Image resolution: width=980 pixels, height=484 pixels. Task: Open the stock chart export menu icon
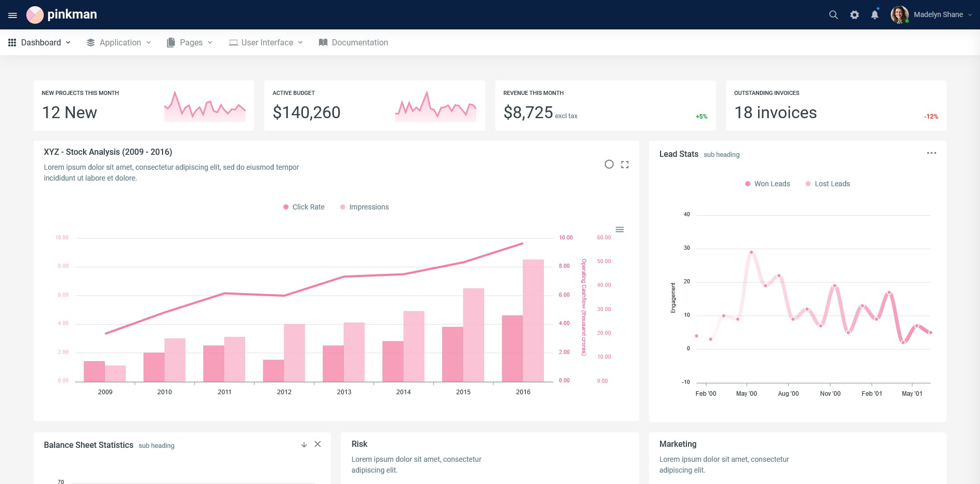[619, 230]
